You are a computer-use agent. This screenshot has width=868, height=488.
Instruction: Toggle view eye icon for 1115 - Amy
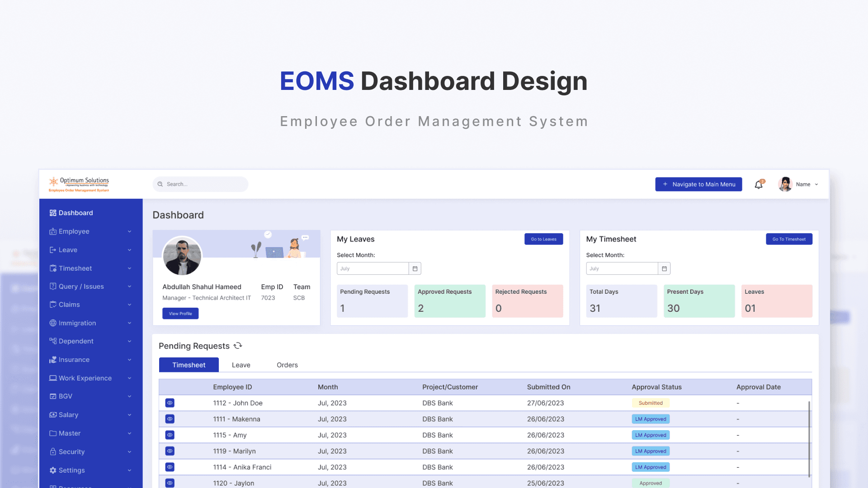pyautogui.click(x=170, y=435)
